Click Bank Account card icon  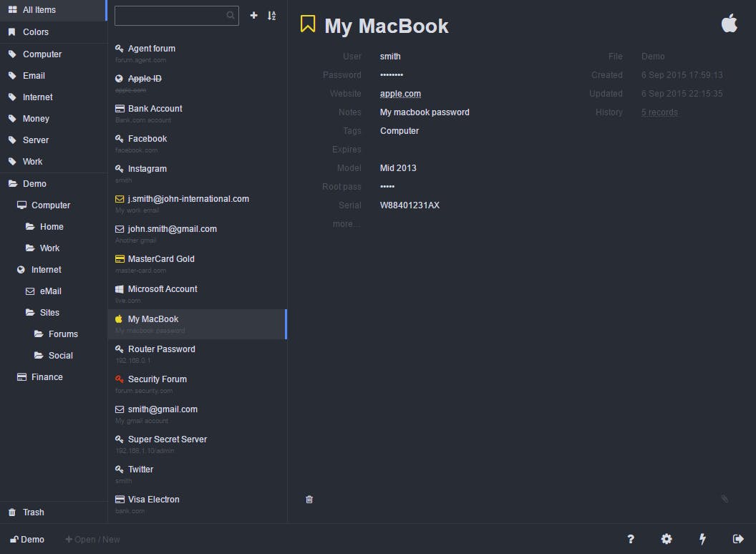[120, 109]
